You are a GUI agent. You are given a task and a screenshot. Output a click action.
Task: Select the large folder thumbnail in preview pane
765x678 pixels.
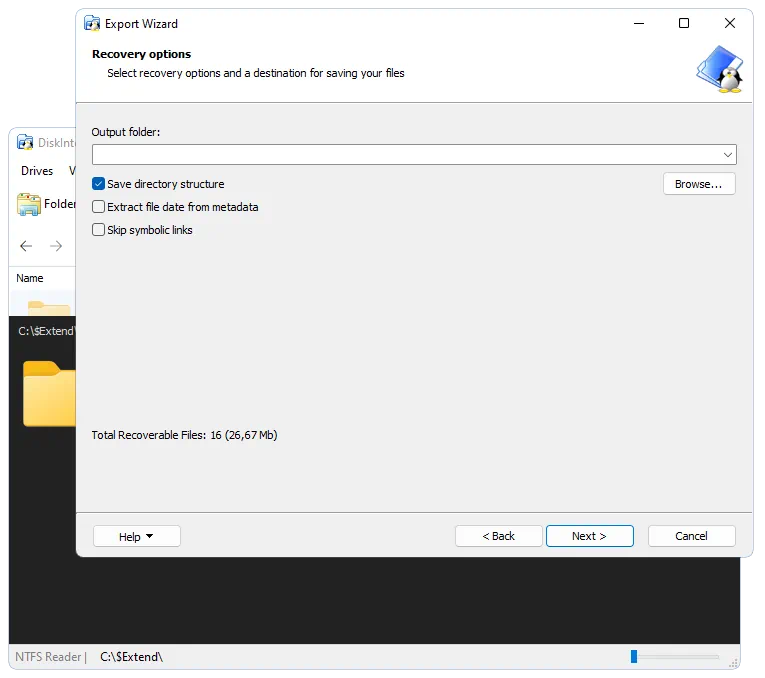tap(49, 394)
